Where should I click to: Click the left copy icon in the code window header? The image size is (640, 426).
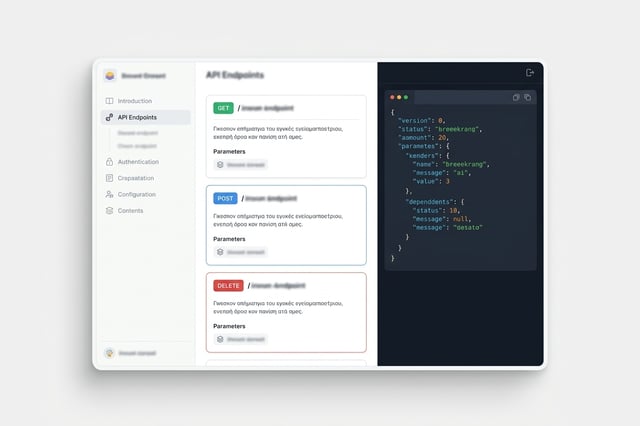[516, 98]
